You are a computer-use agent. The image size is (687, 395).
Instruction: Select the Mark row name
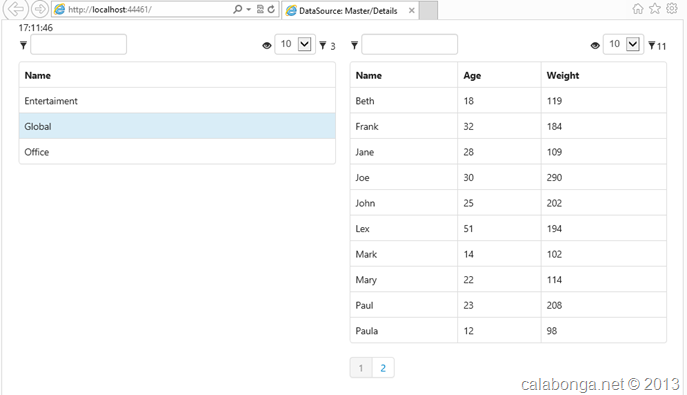coord(366,254)
